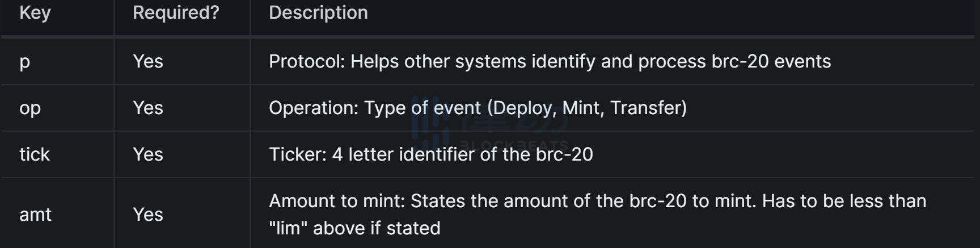This screenshot has height=248, width=980.
Task: Click the quoted "lim" text
Action: (x=288, y=228)
